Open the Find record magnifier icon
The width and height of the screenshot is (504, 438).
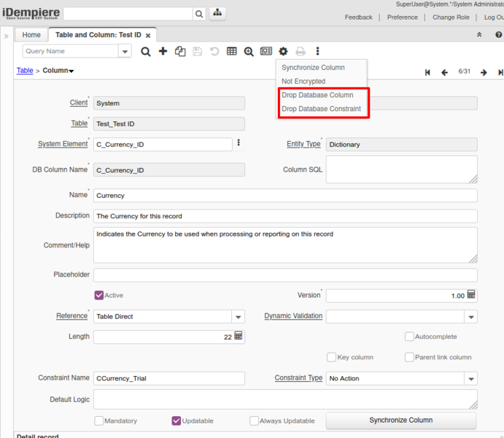pos(145,51)
